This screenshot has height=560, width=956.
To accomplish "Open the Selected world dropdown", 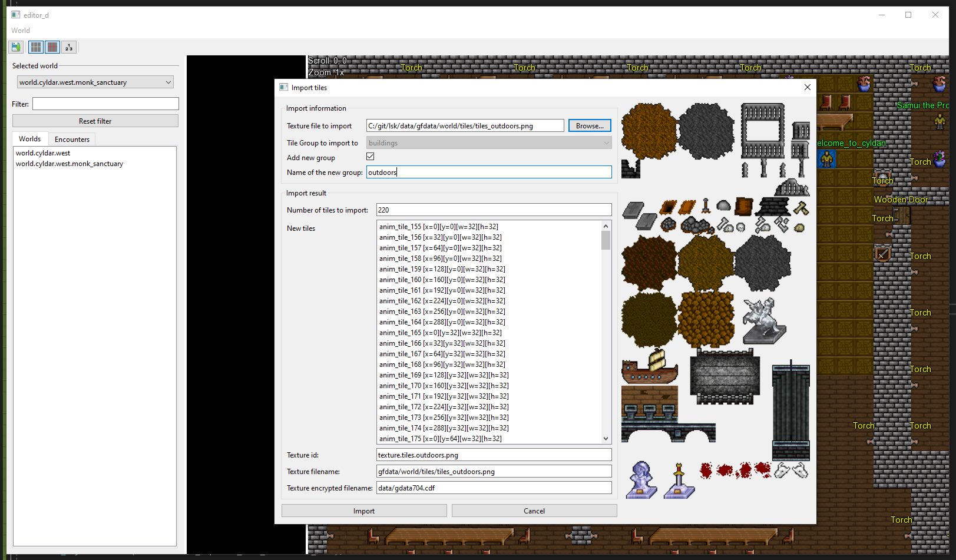I will point(95,82).
